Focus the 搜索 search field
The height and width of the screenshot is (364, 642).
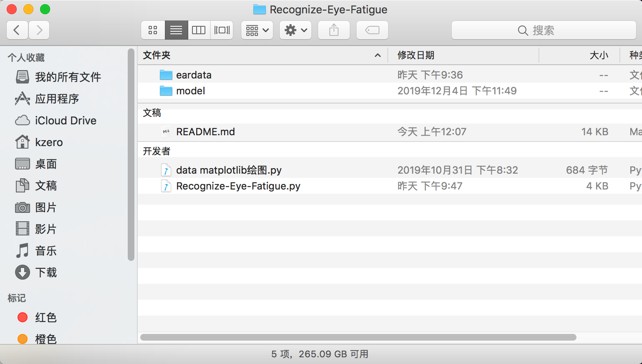click(x=544, y=30)
